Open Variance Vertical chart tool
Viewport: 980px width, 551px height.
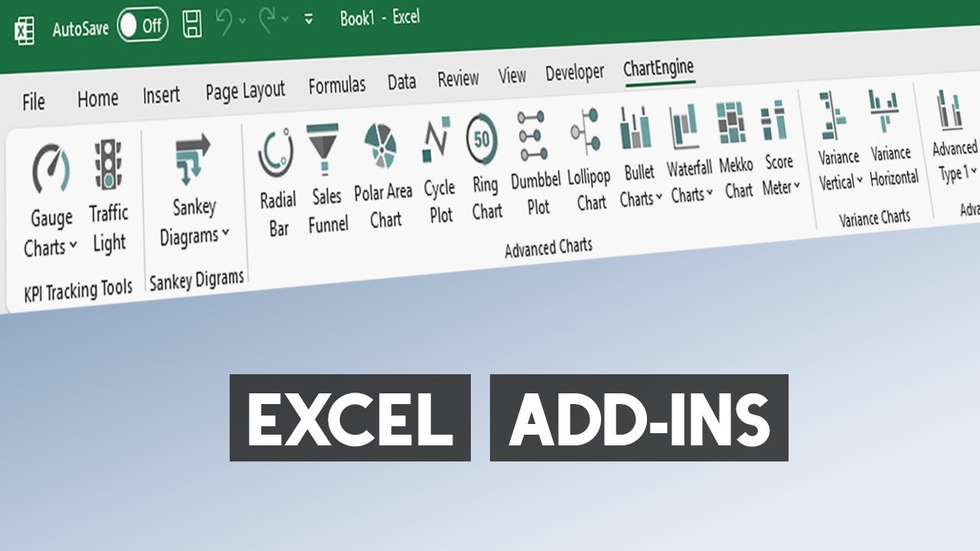(839, 142)
